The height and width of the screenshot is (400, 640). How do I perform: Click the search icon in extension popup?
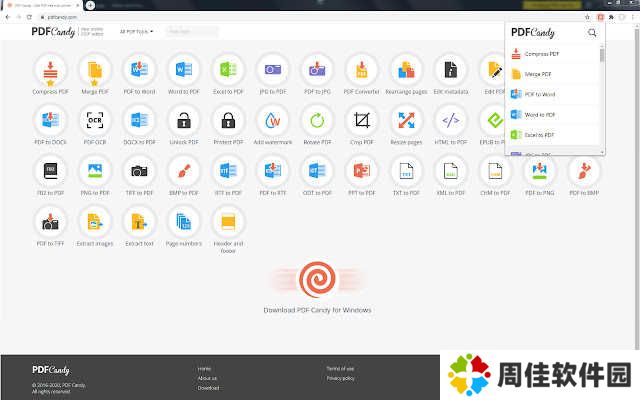point(592,33)
